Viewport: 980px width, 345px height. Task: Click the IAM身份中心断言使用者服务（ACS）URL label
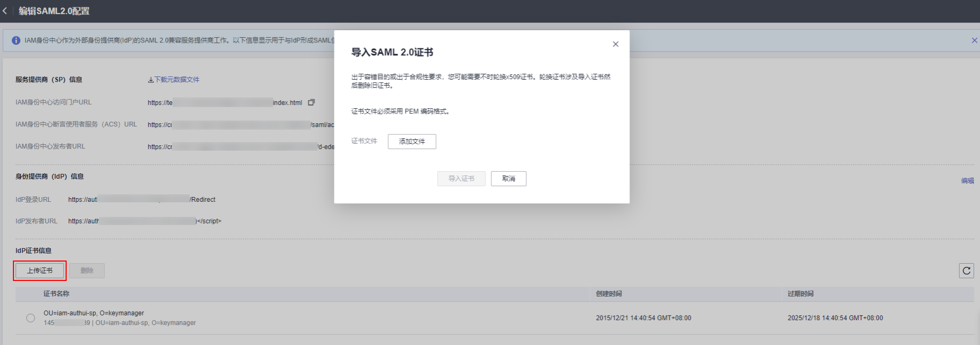coord(76,124)
